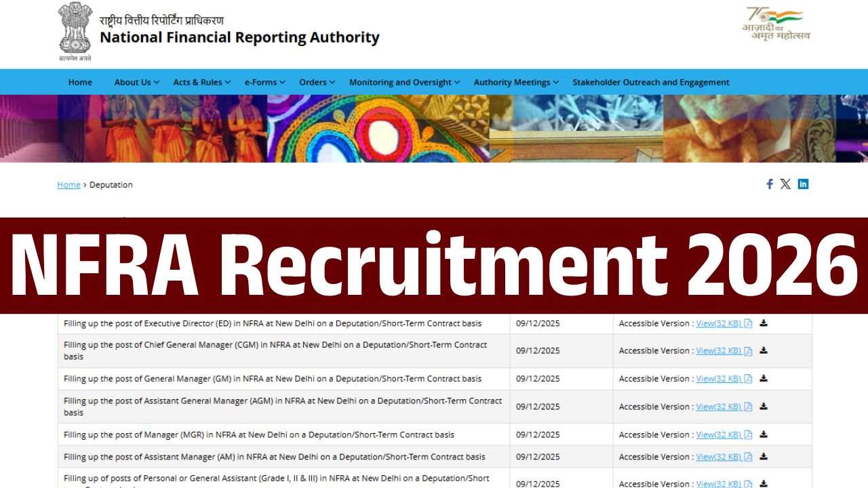Open the LinkedIn share icon
The height and width of the screenshot is (488, 868).
803,184
